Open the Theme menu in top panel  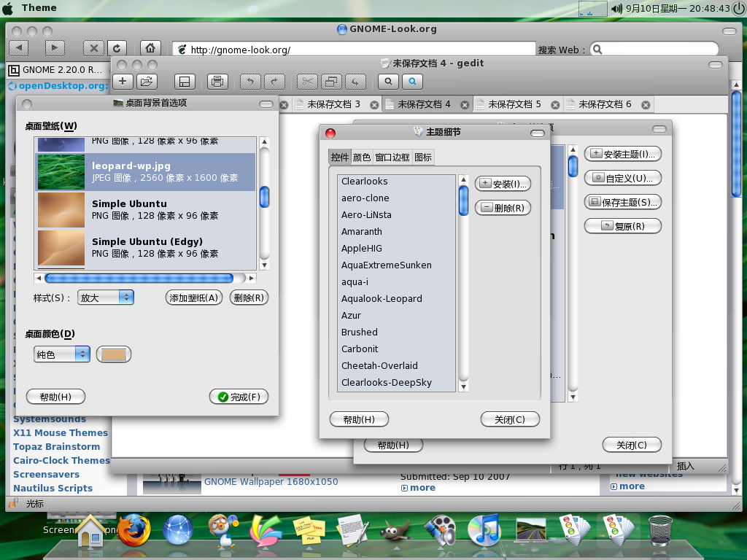(39, 7)
